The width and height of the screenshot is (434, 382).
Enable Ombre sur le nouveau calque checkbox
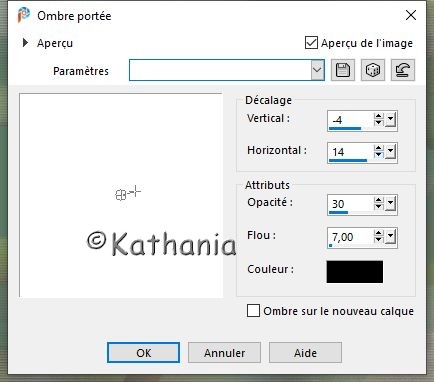coord(253,311)
